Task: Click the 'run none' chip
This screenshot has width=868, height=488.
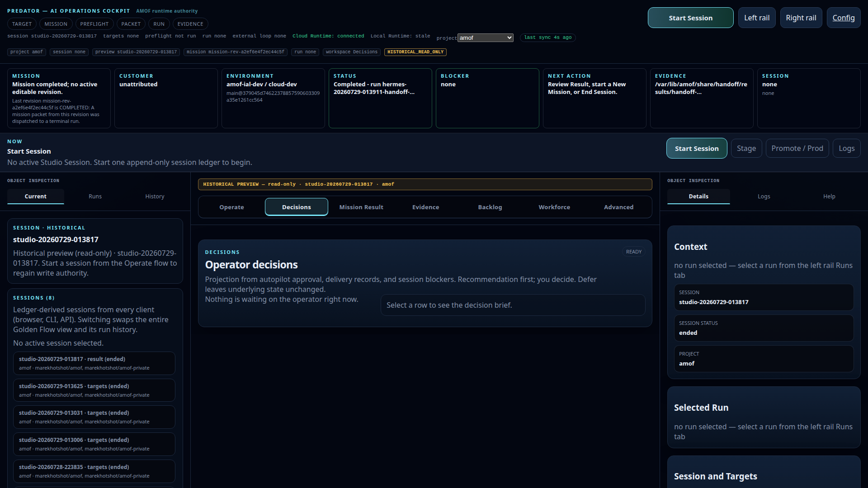Action: 305,52
